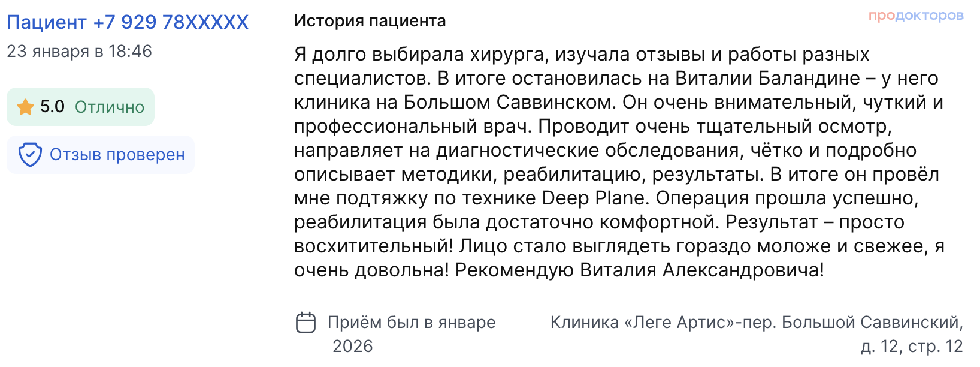980x367 pixels.
Task: Click the shield checkmark verification icon
Action: (30, 155)
